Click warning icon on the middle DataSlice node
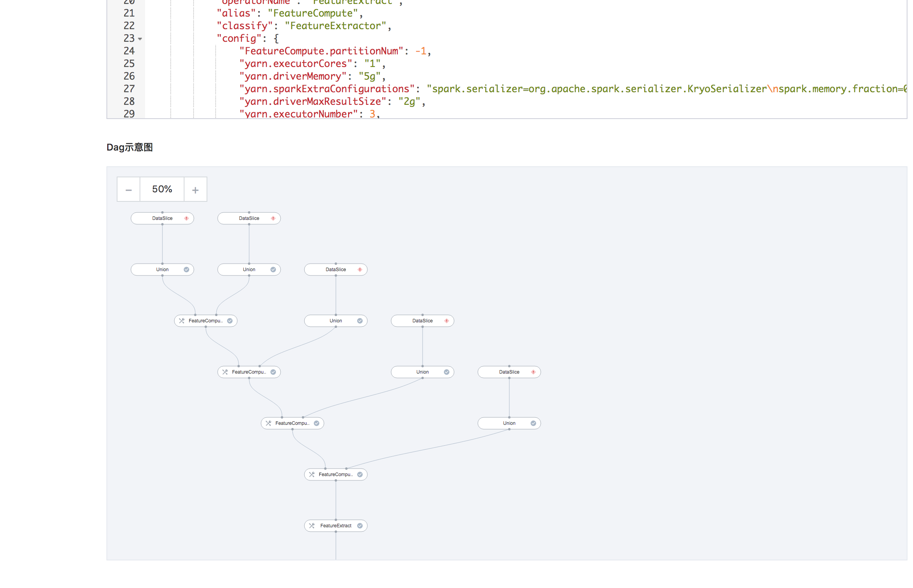 pos(360,270)
